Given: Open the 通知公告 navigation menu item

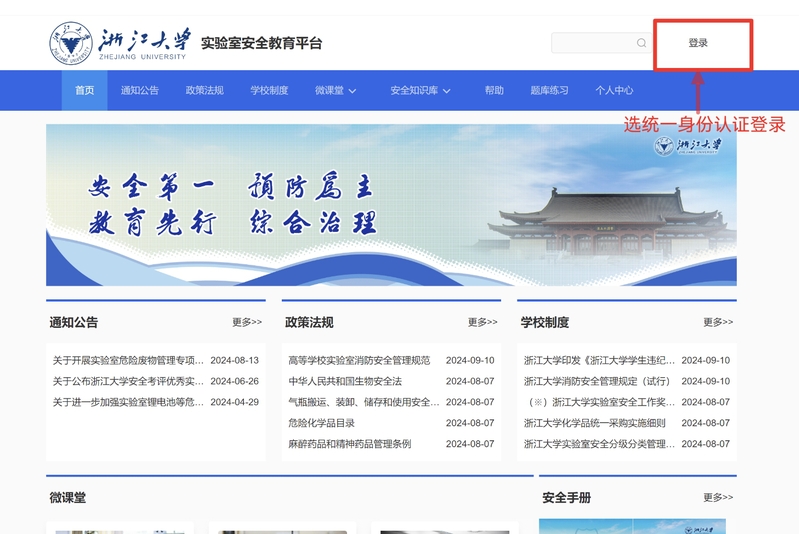Looking at the screenshot, I should click(140, 90).
